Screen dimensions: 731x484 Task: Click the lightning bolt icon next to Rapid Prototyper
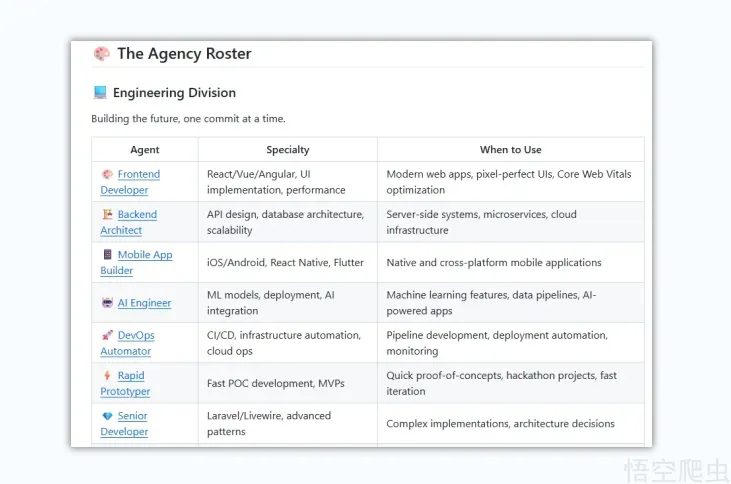pyautogui.click(x=107, y=375)
